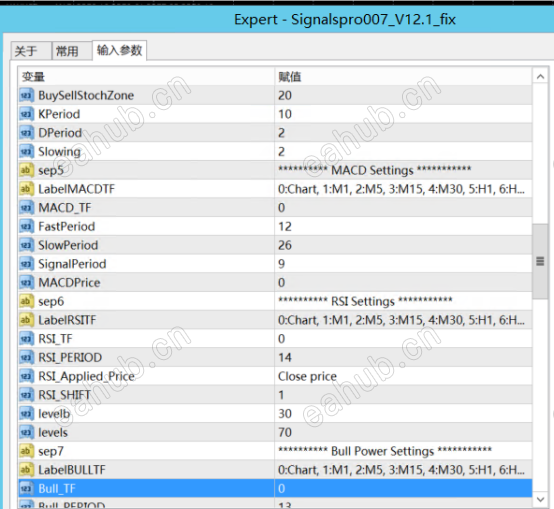Switch to the 常用 tab
The width and height of the screenshot is (554, 509).
coord(72,51)
